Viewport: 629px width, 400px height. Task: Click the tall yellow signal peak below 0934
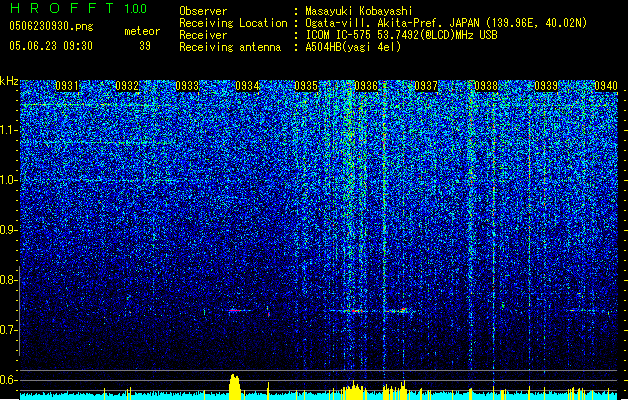tap(234, 387)
